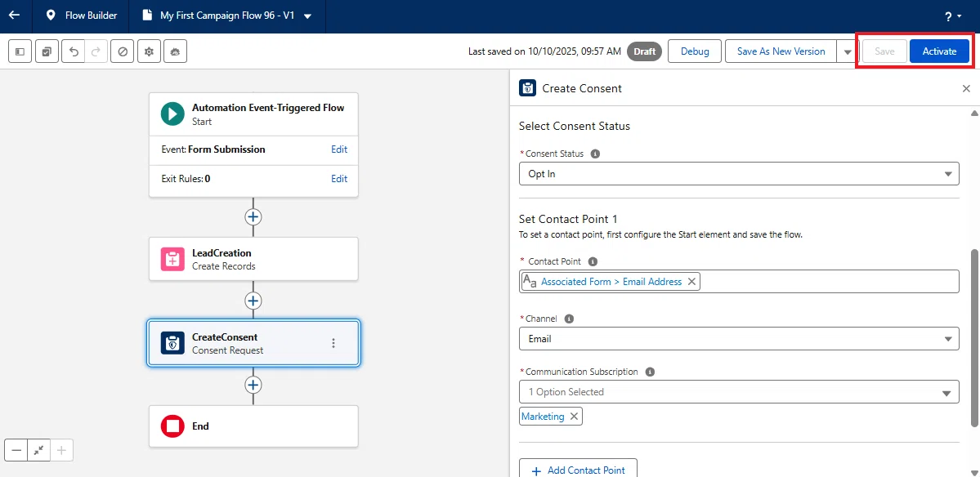Undo the last change
The width and height of the screenshot is (980, 477).
click(74, 51)
